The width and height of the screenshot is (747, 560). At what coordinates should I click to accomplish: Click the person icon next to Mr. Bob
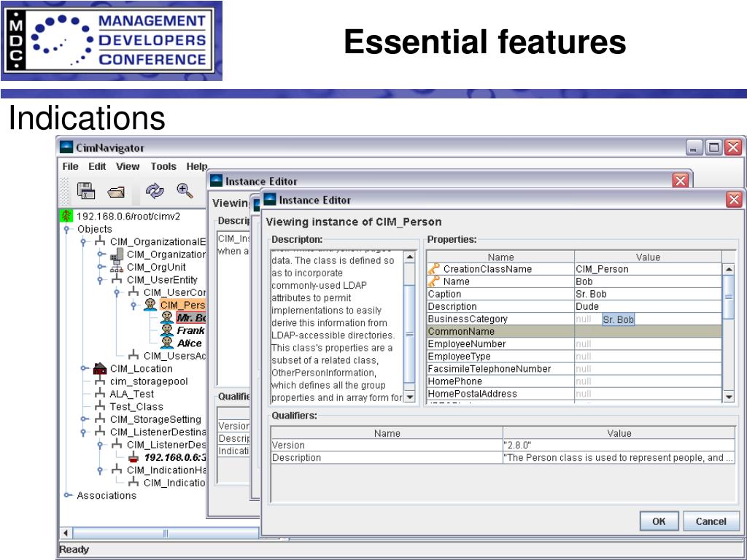pyautogui.click(x=167, y=318)
